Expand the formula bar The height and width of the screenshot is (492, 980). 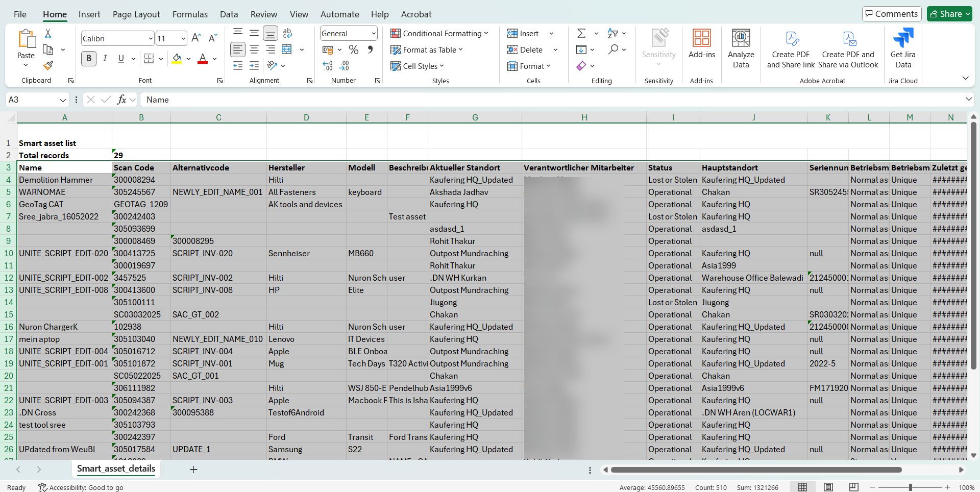(x=969, y=99)
